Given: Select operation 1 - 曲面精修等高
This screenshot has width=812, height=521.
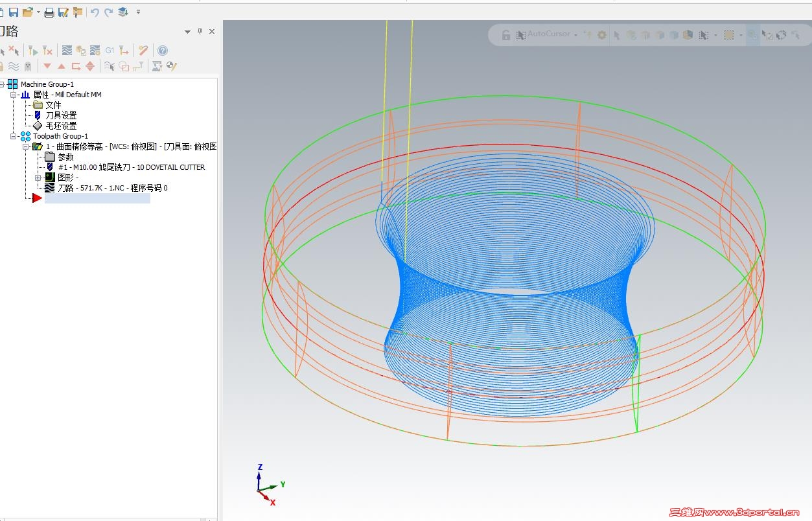Looking at the screenshot, I should click(131, 146).
